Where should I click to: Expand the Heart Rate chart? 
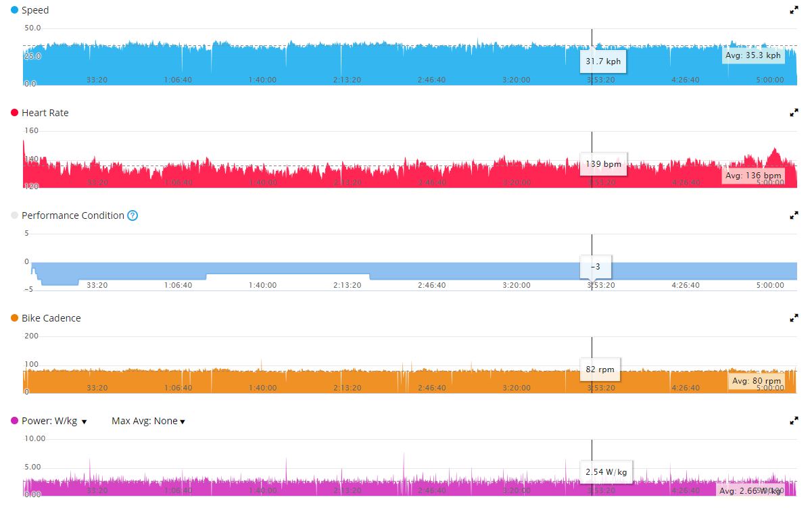(x=794, y=113)
